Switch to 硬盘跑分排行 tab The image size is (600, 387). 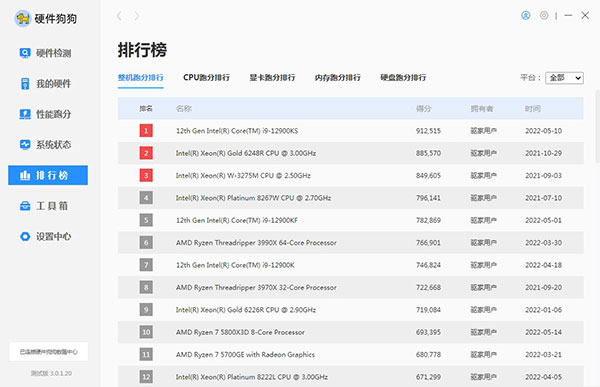tap(403, 78)
